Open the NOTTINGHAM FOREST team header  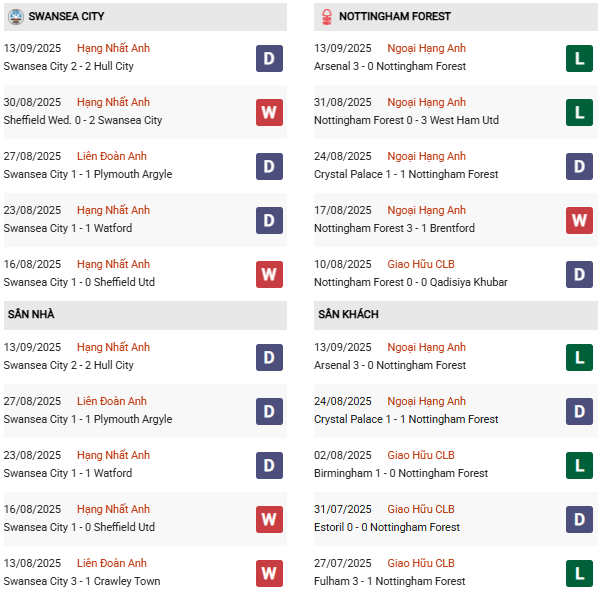coord(394,17)
